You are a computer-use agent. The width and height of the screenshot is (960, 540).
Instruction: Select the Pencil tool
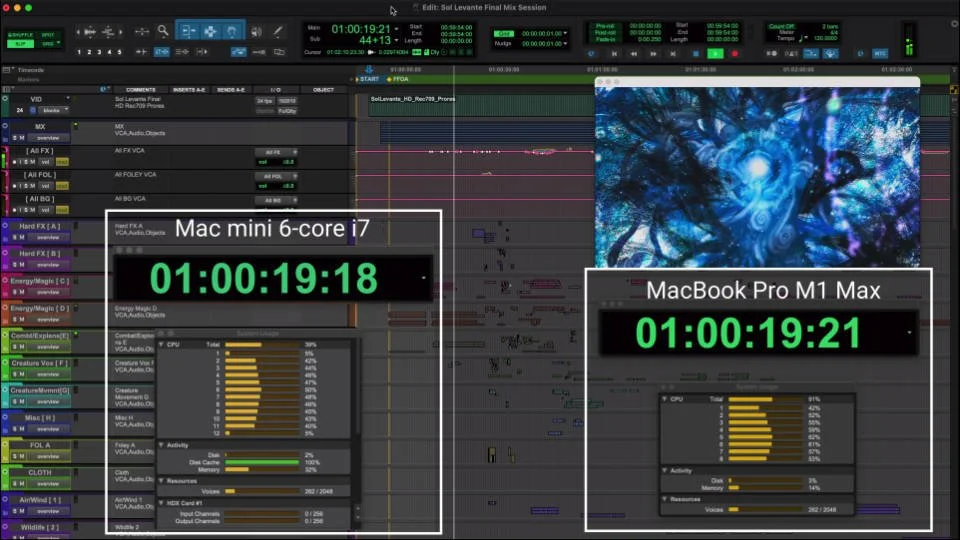(x=278, y=31)
